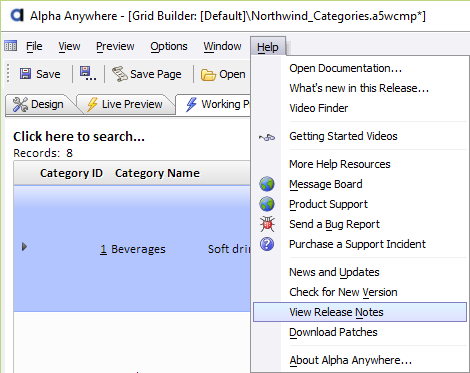Click 'Click here to search...' link
The image size is (470, 373).
[x=79, y=137]
